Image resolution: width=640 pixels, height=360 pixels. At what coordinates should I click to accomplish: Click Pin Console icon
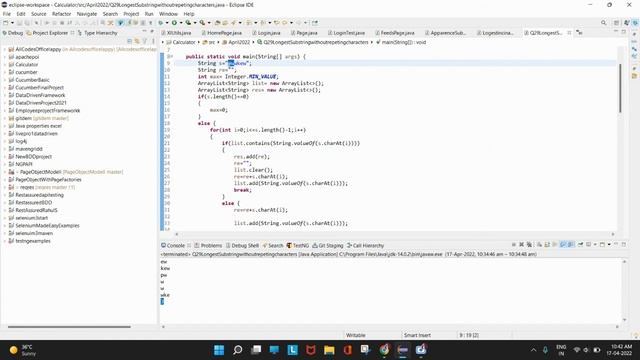(580, 244)
